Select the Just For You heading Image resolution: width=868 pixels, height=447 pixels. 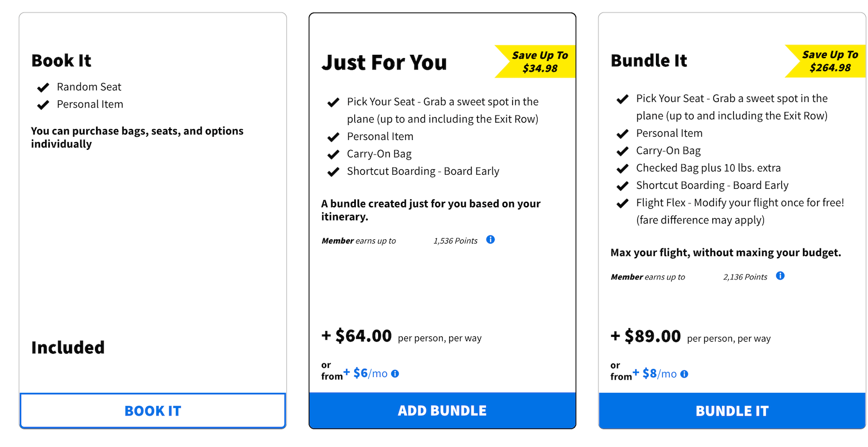coord(384,62)
